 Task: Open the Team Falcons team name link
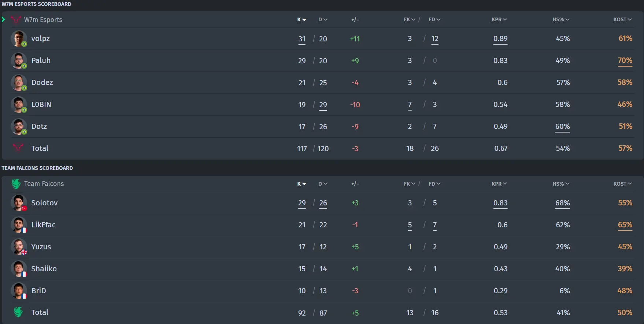(44, 184)
